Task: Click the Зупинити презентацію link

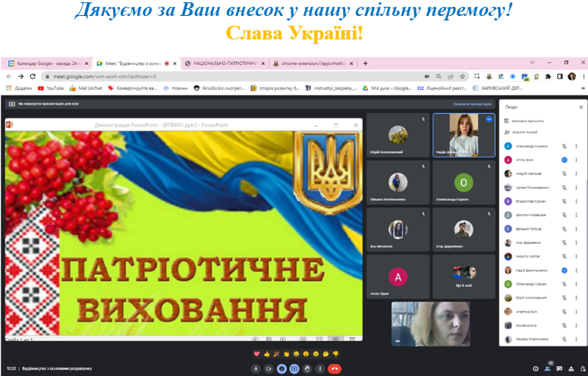Action: 473,103
